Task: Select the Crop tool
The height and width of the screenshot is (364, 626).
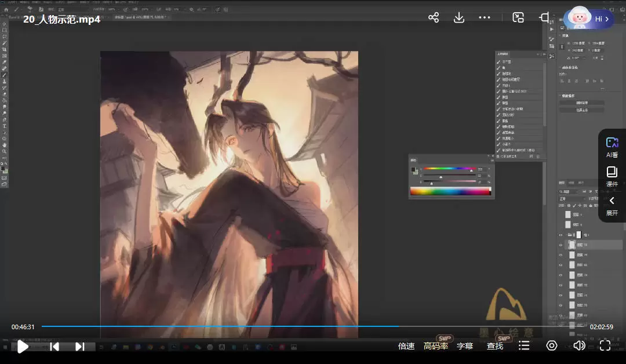Action: pyautogui.click(x=5, y=49)
